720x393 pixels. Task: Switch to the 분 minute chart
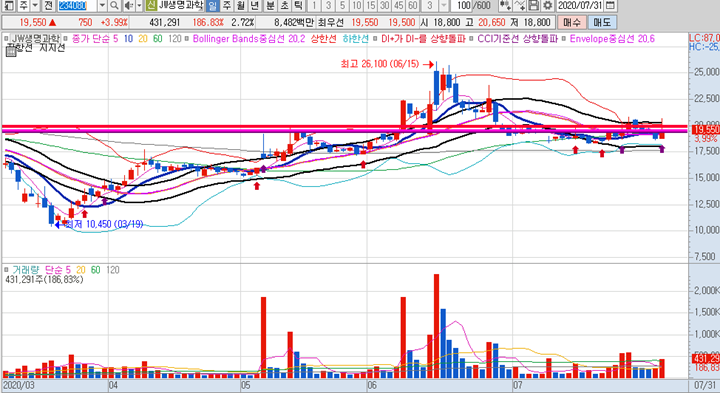(x=270, y=6)
